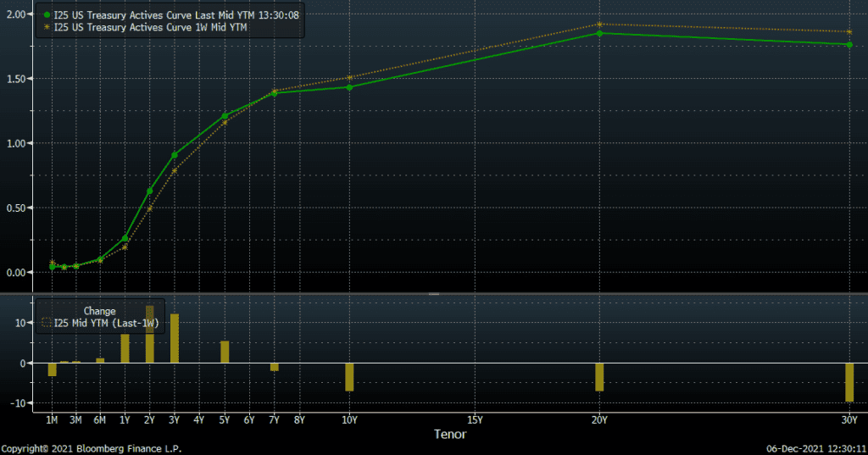Click the tall change bar at 2Y
The width and height of the screenshot is (868, 455).
tap(149, 335)
